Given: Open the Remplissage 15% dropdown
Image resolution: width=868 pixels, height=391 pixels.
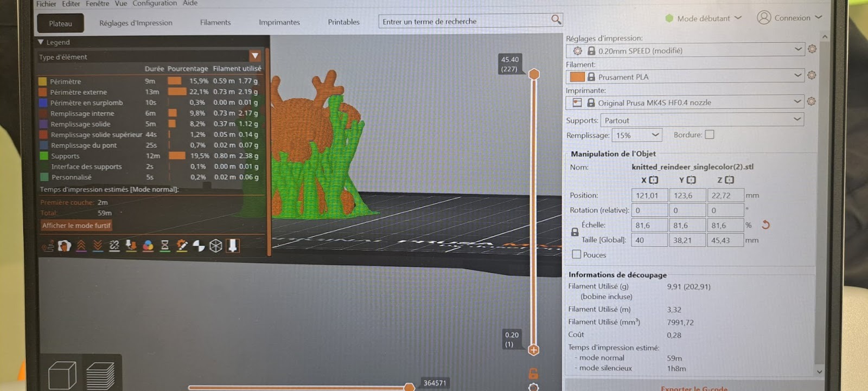Looking at the screenshot, I should [637, 135].
